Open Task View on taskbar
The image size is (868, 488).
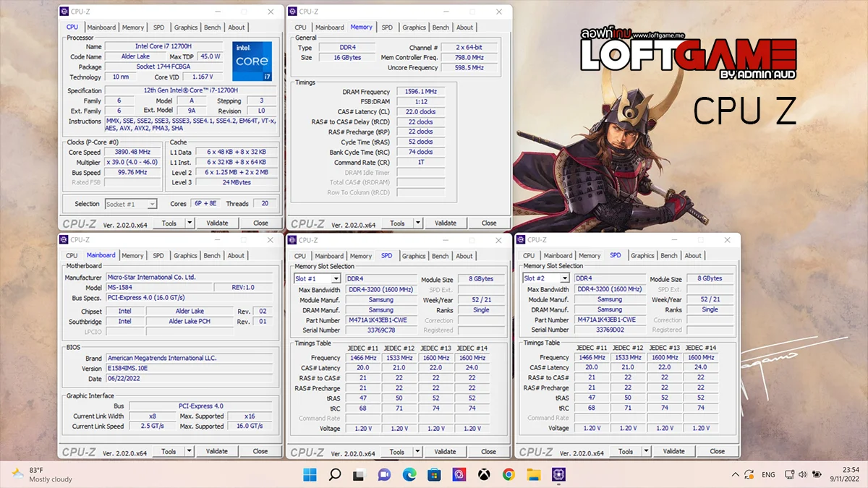[359, 475]
